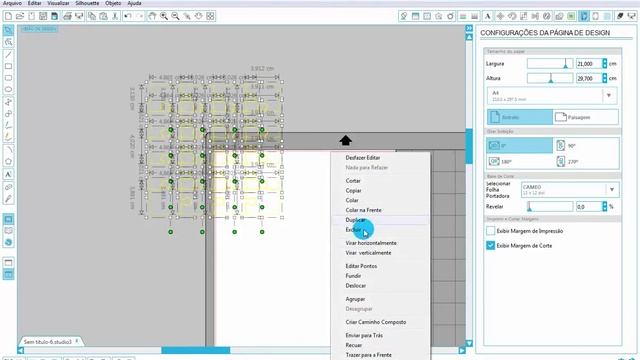Select the Rounded Rectangle drawing tool
This screenshot has width=640, height=360.
[x=8, y=78]
